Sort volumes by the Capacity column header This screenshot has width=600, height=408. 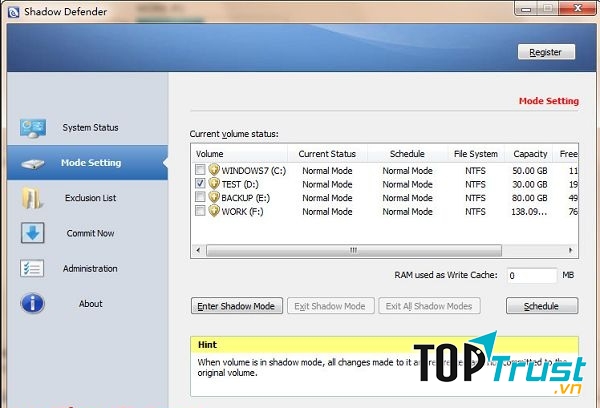530,154
